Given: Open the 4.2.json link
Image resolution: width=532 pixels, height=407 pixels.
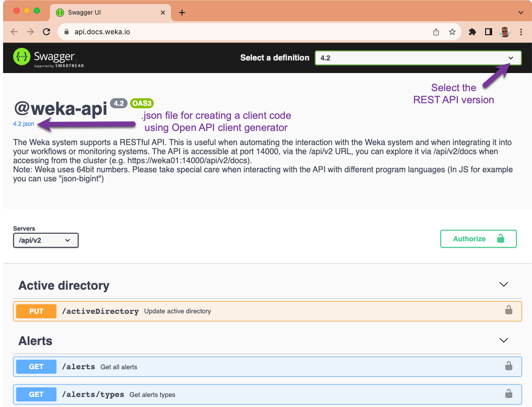Looking at the screenshot, I should click(x=24, y=124).
